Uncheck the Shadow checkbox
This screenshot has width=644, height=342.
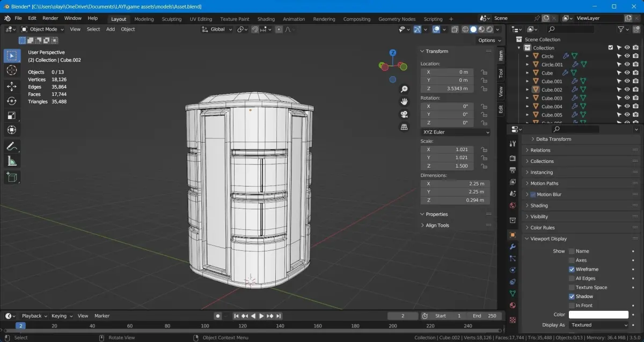tap(572, 296)
